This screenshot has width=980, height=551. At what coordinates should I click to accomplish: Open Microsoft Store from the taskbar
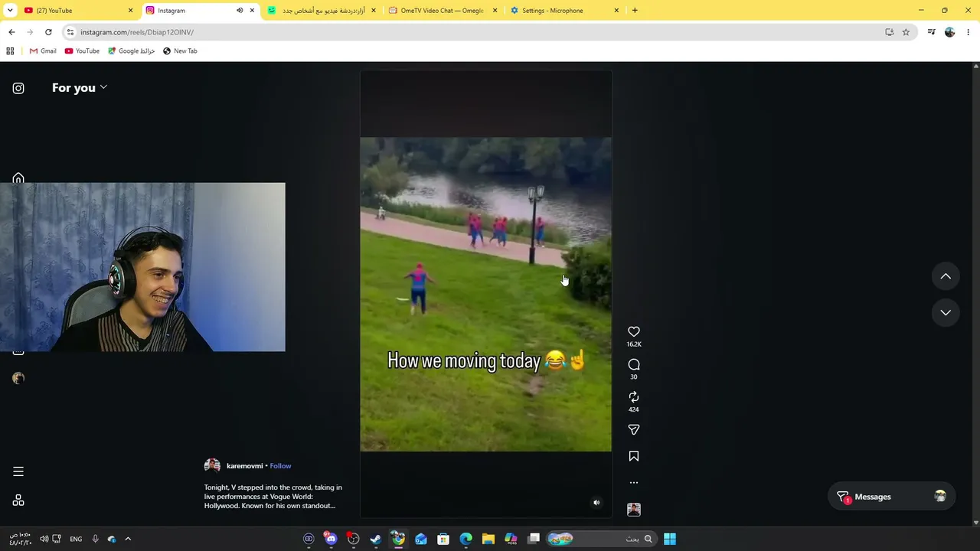tap(443, 539)
